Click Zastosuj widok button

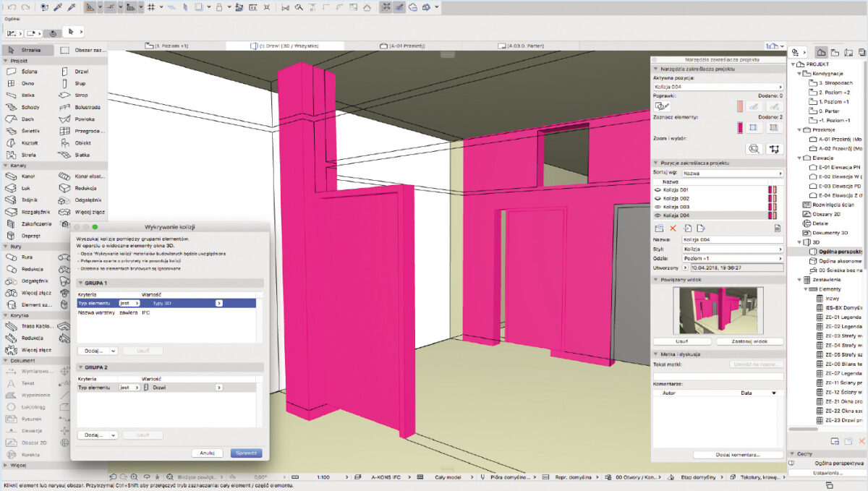click(x=750, y=341)
